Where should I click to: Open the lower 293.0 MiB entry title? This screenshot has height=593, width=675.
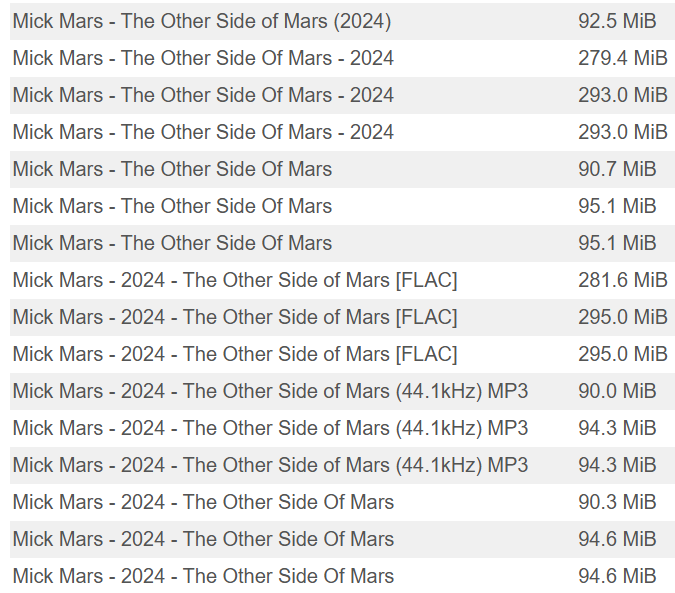(x=203, y=132)
